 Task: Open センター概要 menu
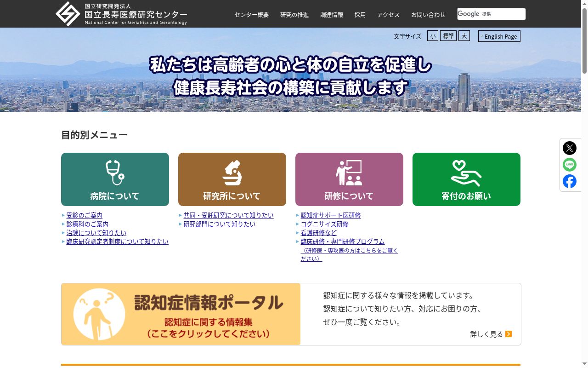point(252,15)
